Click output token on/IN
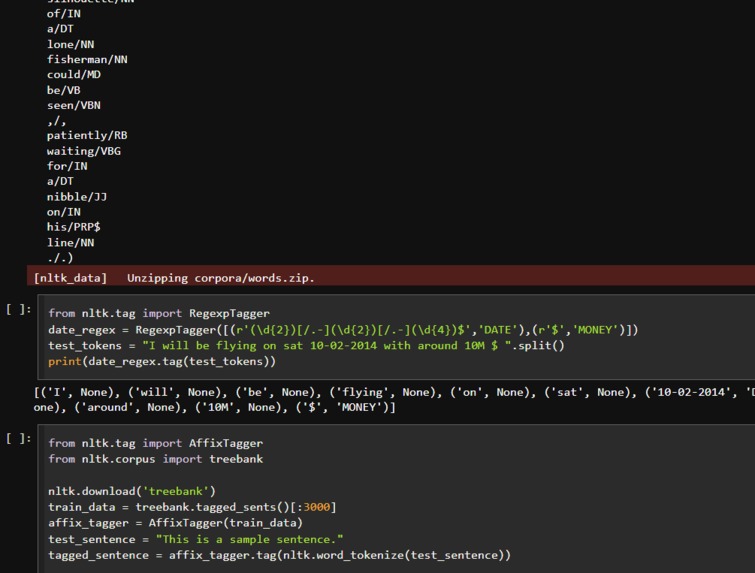 [64, 212]
